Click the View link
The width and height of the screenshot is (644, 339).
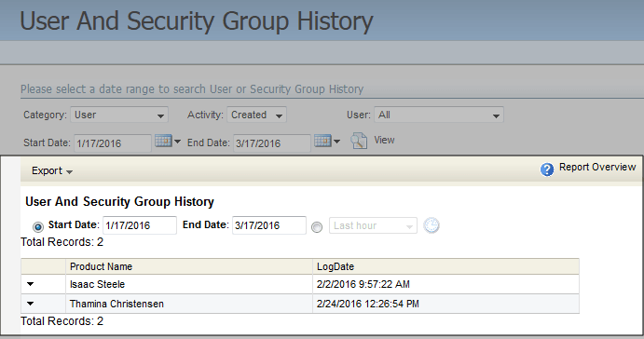coord(384,140)
